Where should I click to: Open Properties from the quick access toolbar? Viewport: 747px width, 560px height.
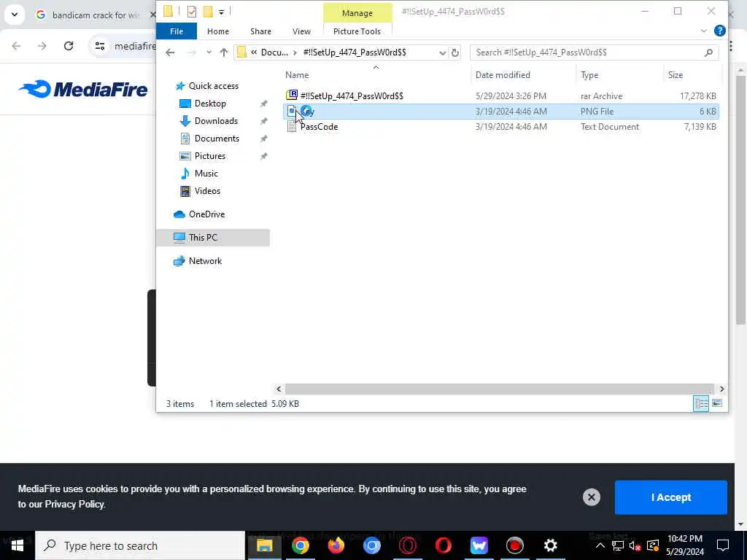[x=192, y=12]
